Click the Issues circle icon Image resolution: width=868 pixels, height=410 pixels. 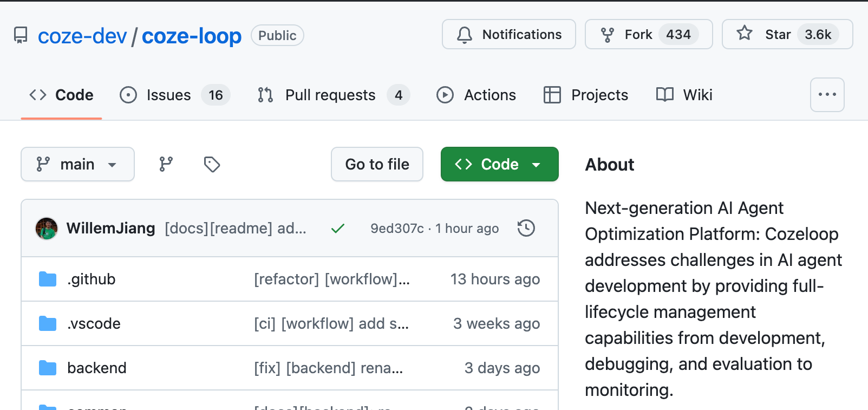coord(128,95)
